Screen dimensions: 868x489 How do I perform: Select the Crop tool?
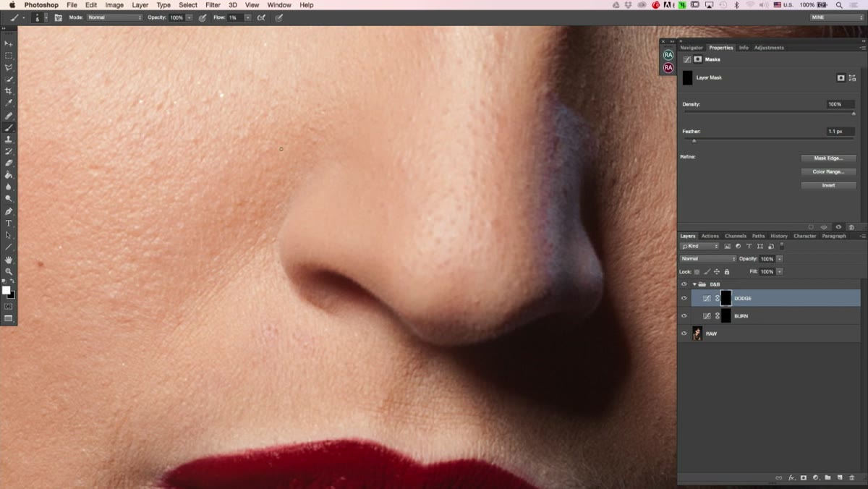9,91
